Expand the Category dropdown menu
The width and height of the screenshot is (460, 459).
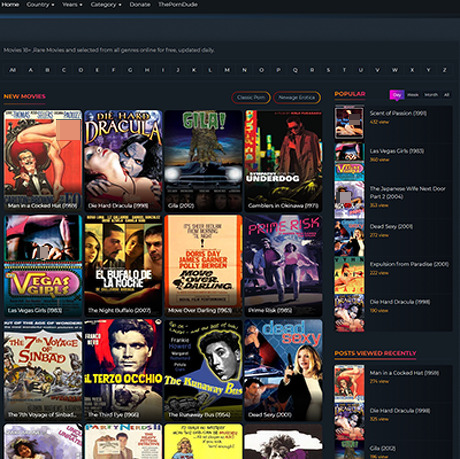coord(106,5)
